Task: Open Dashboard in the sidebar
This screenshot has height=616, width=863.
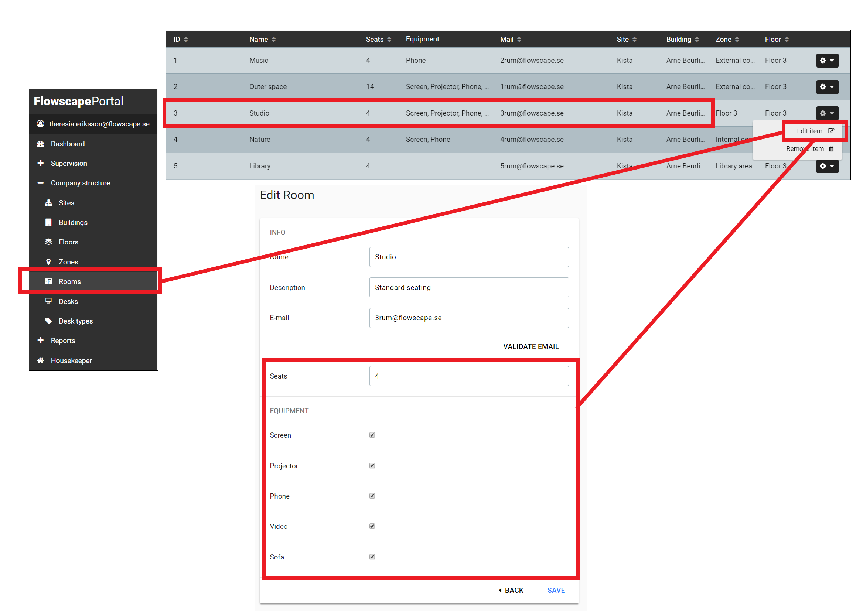Action: [x=93, y=144]
